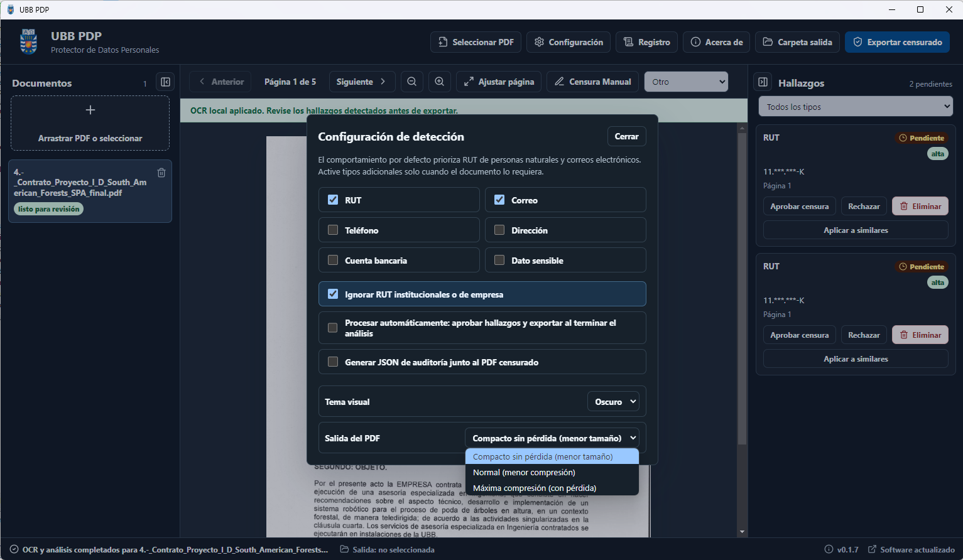Screen dimensions: 963x560
Task: Select Máxima compresión (con pérdida) option
Action: [552, 488]
